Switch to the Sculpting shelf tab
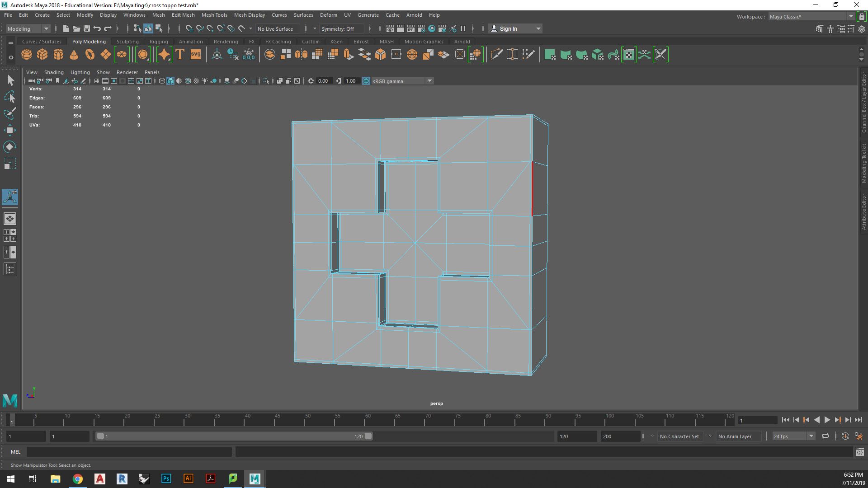This screenshot has height=488, width=868. (127, 42)
